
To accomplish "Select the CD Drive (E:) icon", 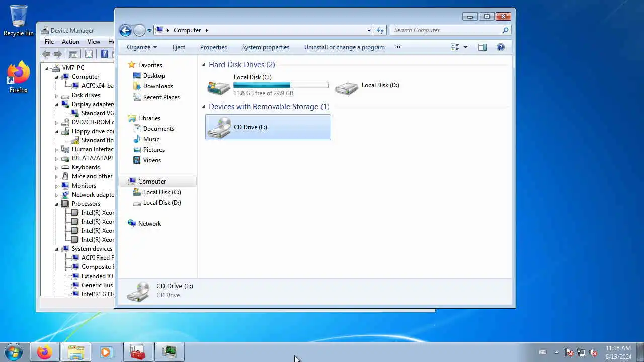I will [x=219, y=127].
